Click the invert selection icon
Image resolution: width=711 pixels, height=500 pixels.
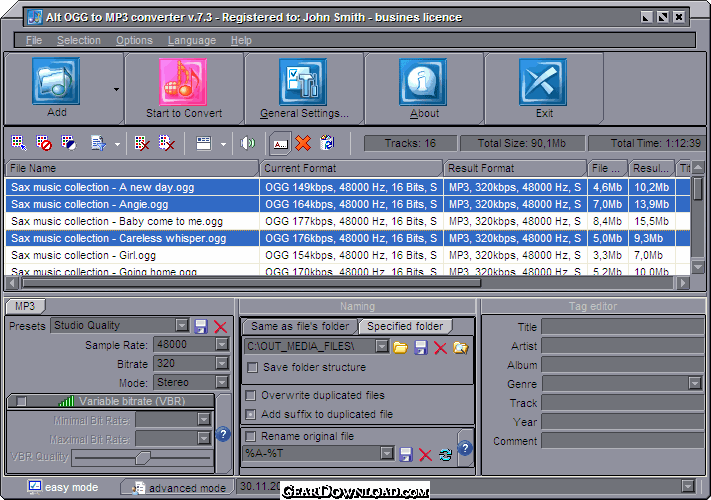[68, 143]
